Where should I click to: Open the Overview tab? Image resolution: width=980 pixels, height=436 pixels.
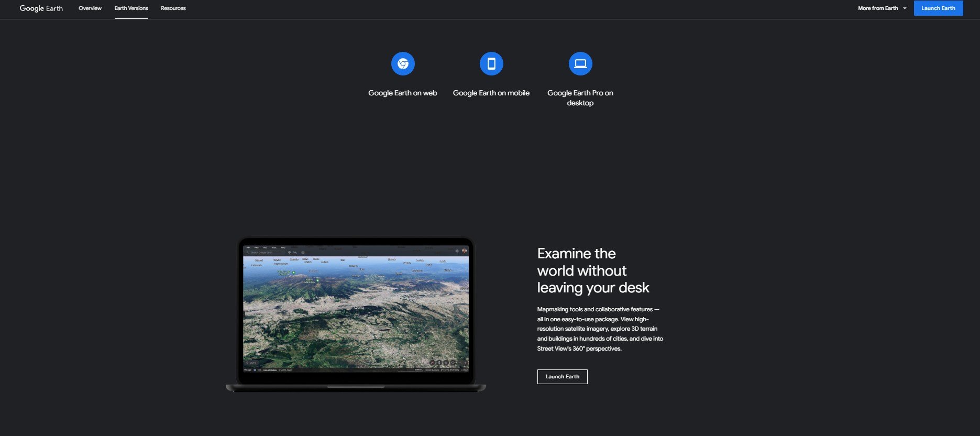point(90,8)
